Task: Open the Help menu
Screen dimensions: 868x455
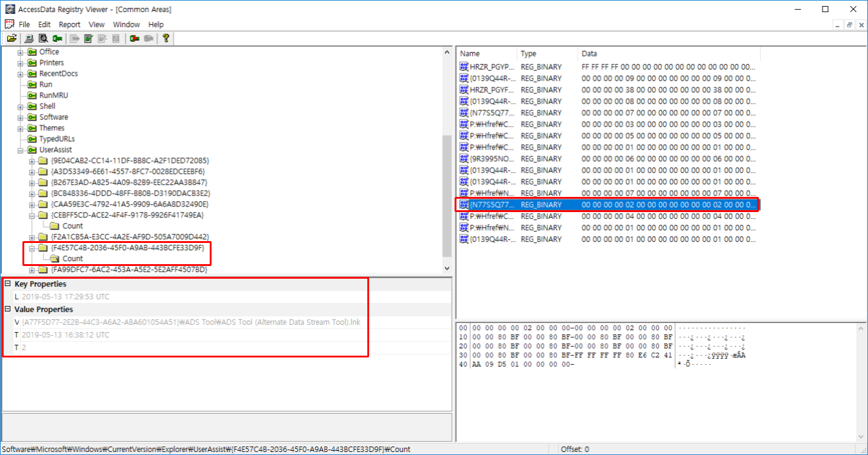Action: [x=156, y=25]
